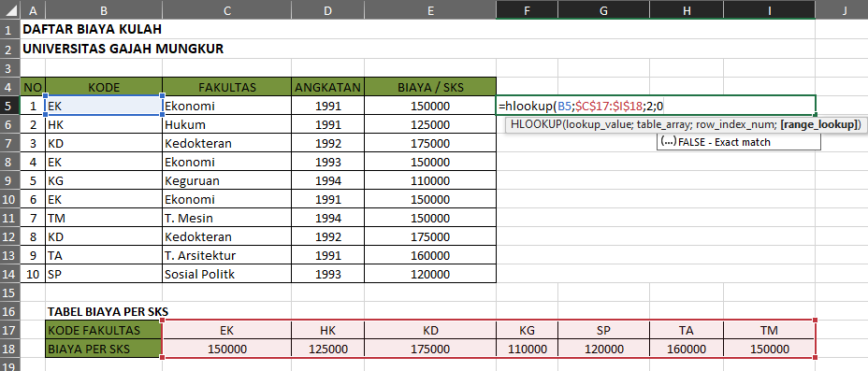
Task: Select row 17 header
Action: click(9, 330)
